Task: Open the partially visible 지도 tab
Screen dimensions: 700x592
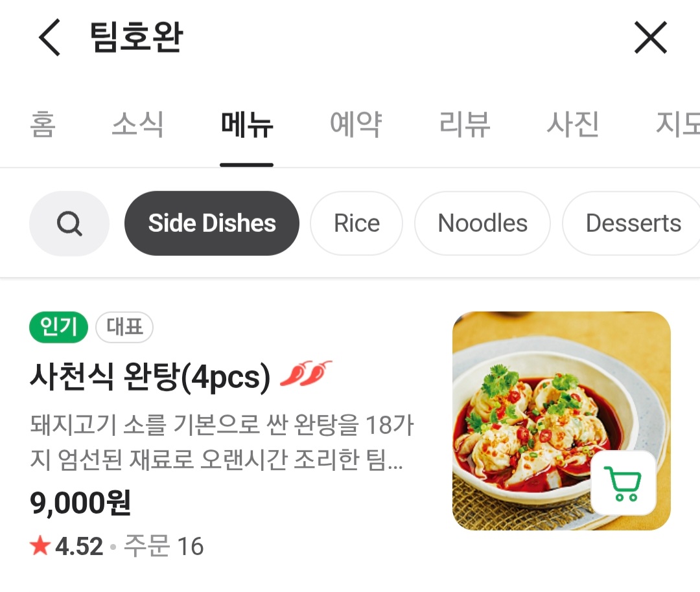Action: [x=677, y=124]
